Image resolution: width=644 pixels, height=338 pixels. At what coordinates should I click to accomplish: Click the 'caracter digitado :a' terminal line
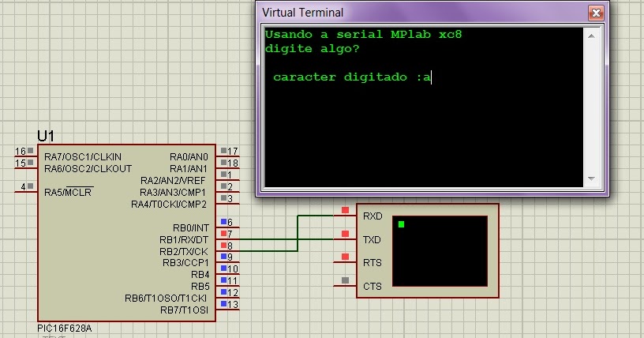point(351,77)
